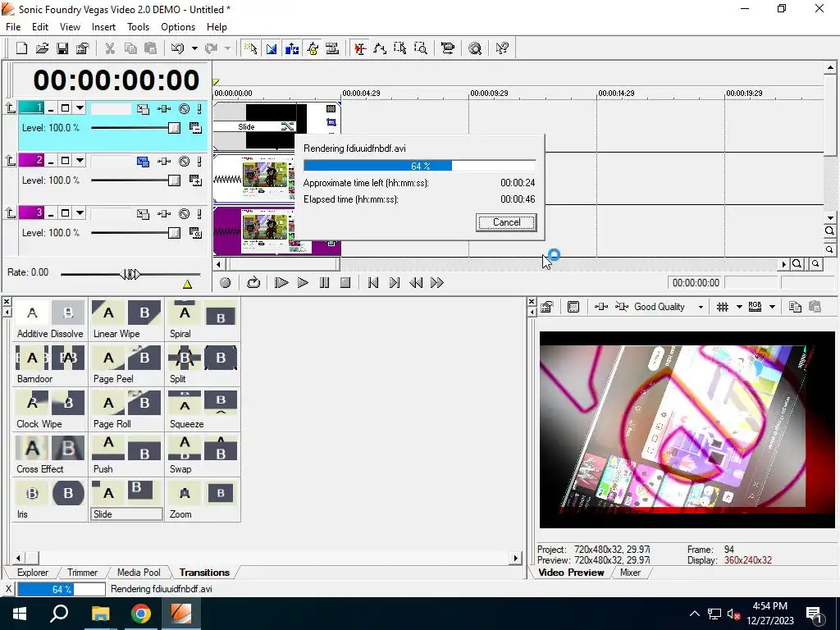Mute track 1 using its mute icon
This screenshot has height=630, width=840.
pyautogui.click(x=185, y=109)
